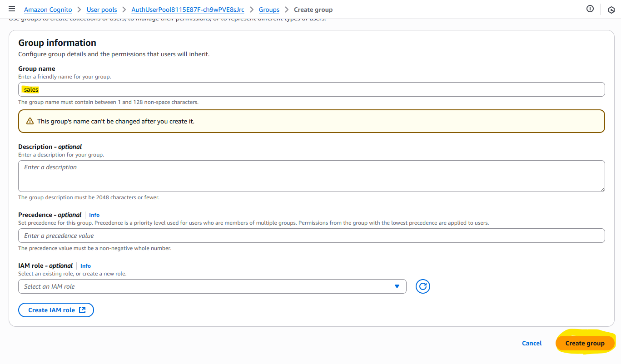The width and height of the screenshot is (621, 364).
Task: Open the Precedence Info link
Action: [x=94, y=215]
